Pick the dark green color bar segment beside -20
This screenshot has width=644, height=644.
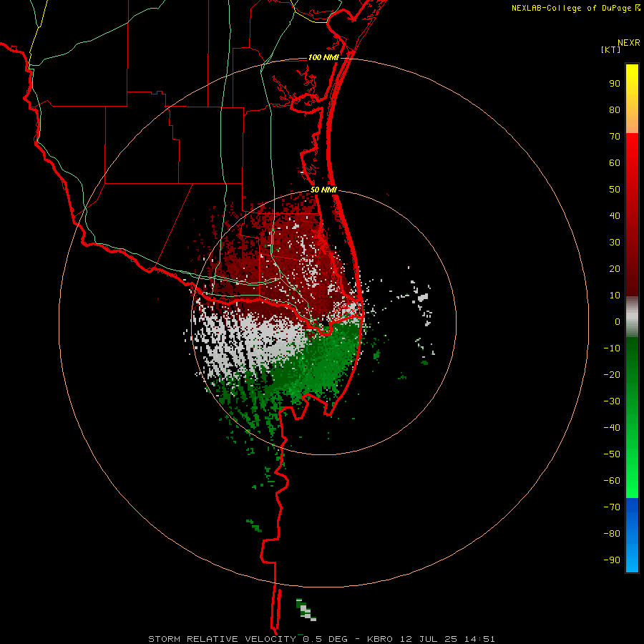632,375
